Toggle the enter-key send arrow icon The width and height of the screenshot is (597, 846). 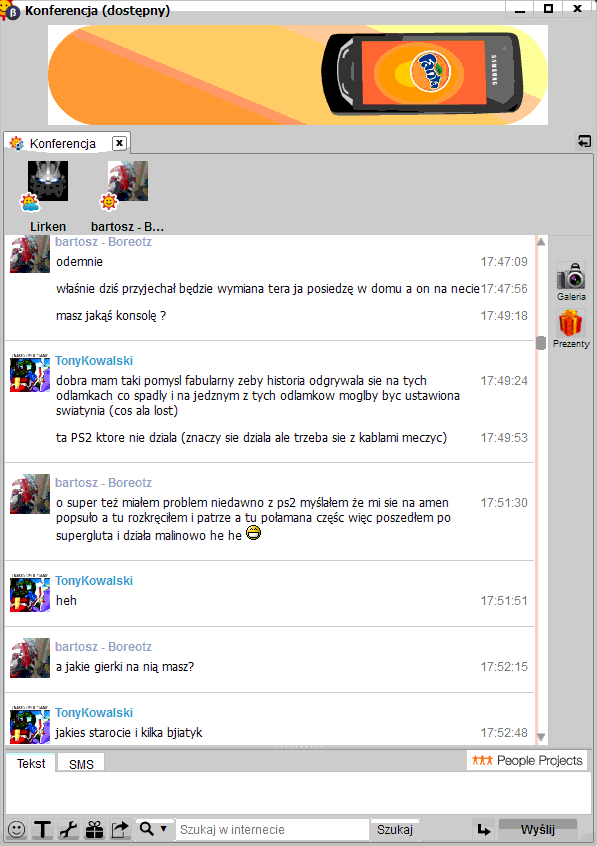click(x=484, y=829)
